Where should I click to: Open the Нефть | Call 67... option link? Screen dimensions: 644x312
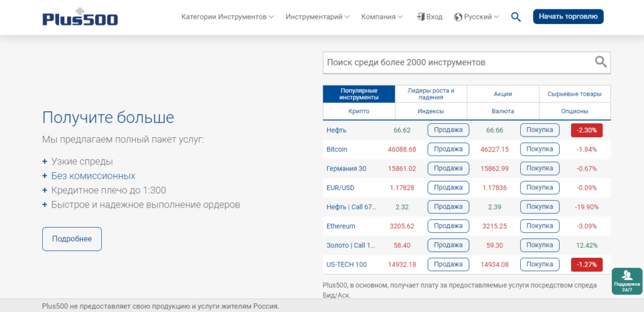[351, 207]
